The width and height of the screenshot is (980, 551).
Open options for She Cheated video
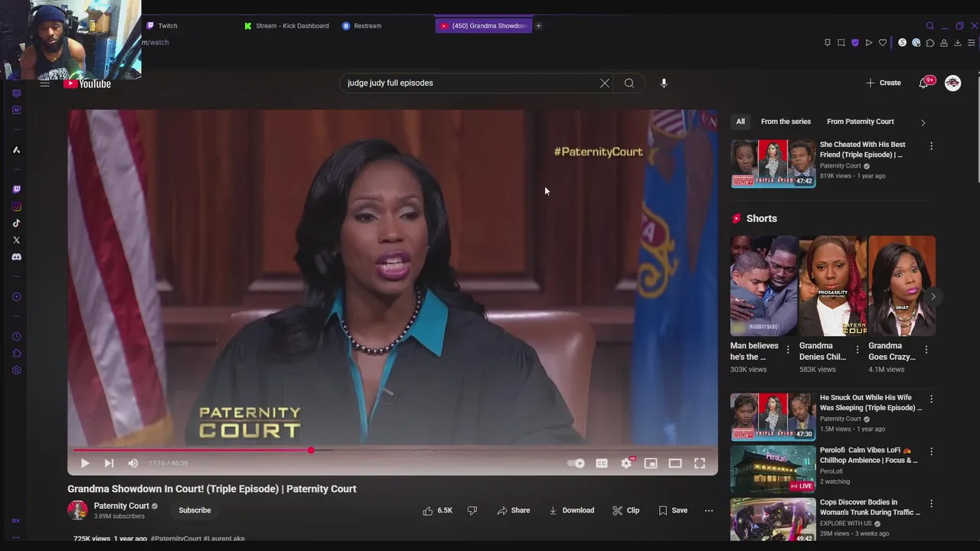point(931,145)
